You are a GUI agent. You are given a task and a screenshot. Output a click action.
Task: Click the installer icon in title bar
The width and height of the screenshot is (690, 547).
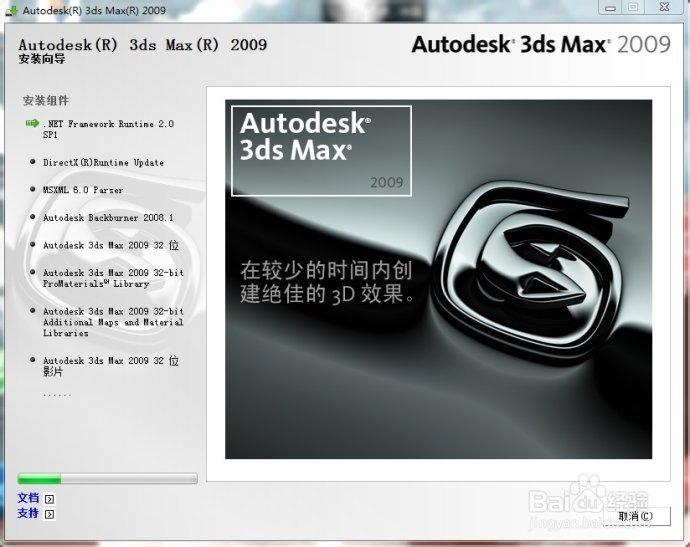[11, 9]
